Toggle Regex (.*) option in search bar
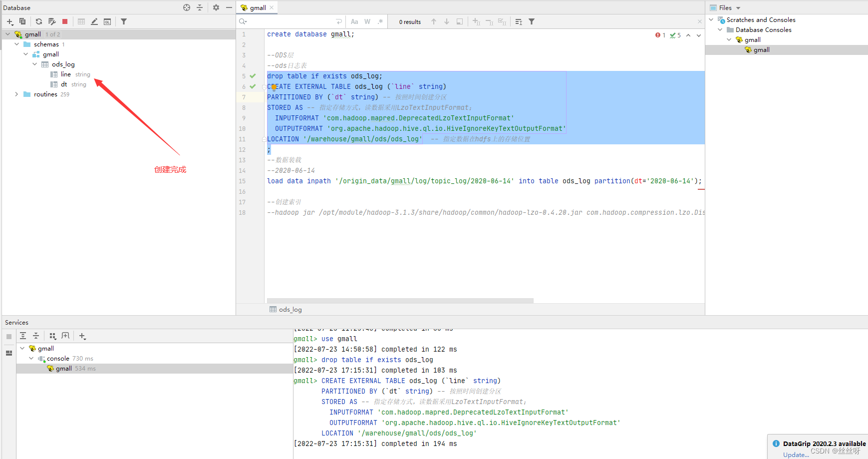The width and height of the screenshot is (868, 459). [x=380, y=21]
